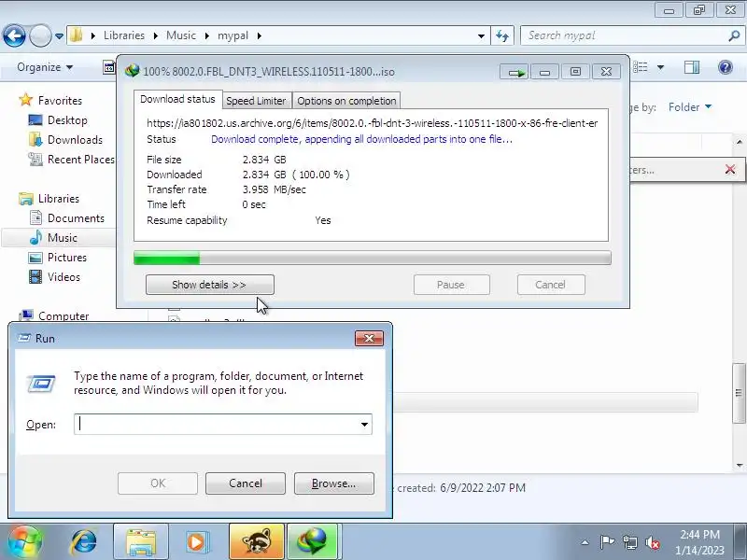Open the recent pages dropdown beside Forward

tap(59, 35)
